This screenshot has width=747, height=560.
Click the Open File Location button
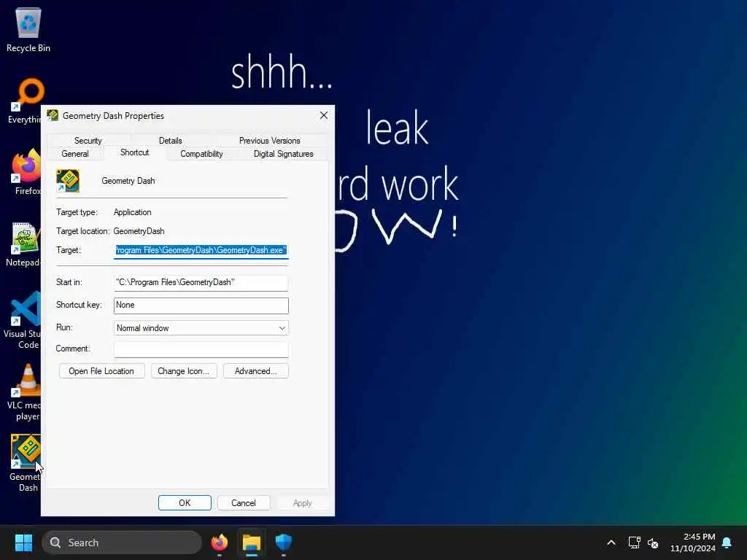(101, 371)
